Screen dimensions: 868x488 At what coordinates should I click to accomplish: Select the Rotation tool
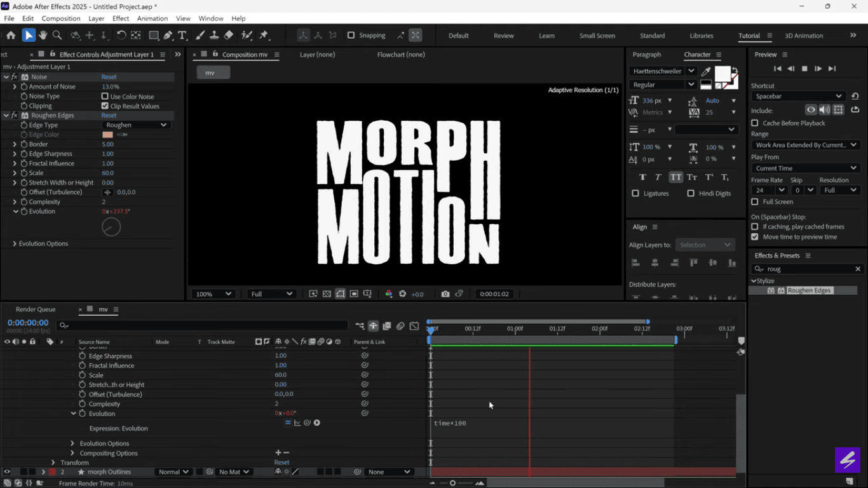pos(121,36)
